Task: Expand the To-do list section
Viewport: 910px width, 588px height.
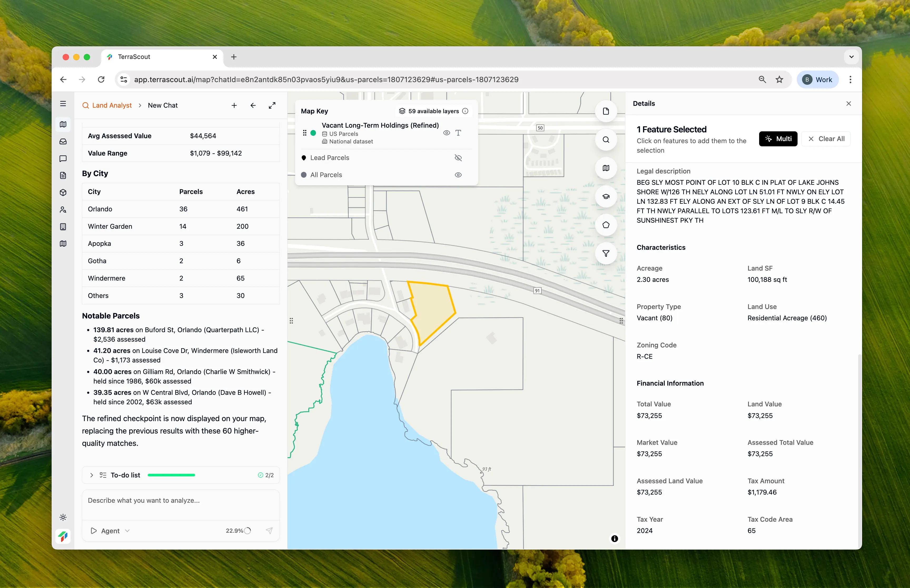Action: 92,475
